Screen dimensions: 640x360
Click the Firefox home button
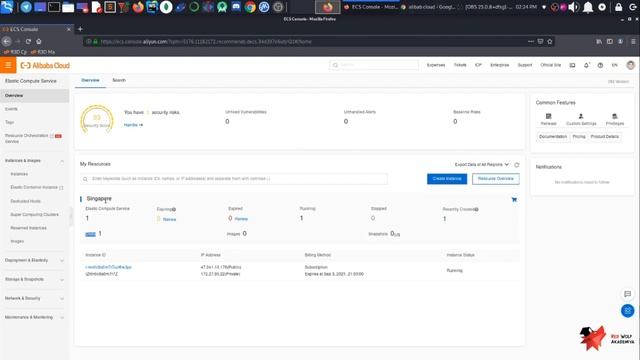[x=39, y=41]
